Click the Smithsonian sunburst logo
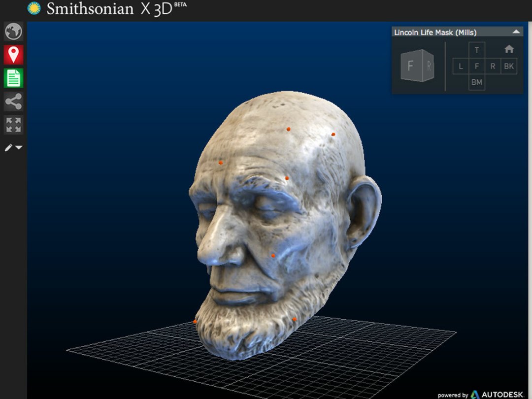Screen dimensions: 532x399 coord(34,8)
